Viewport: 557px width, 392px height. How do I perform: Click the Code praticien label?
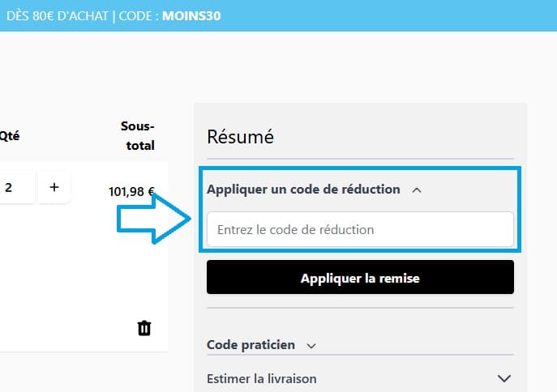(x=250, y=345)
